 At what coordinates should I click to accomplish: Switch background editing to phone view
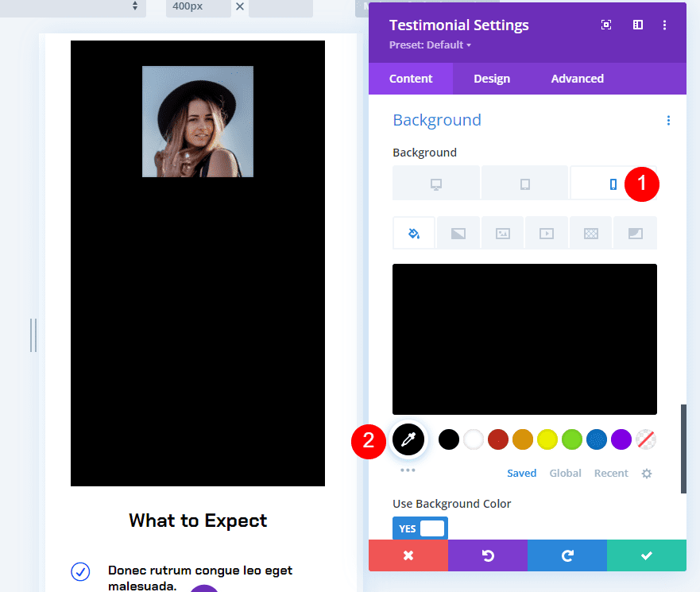click(x=613, y=183)
